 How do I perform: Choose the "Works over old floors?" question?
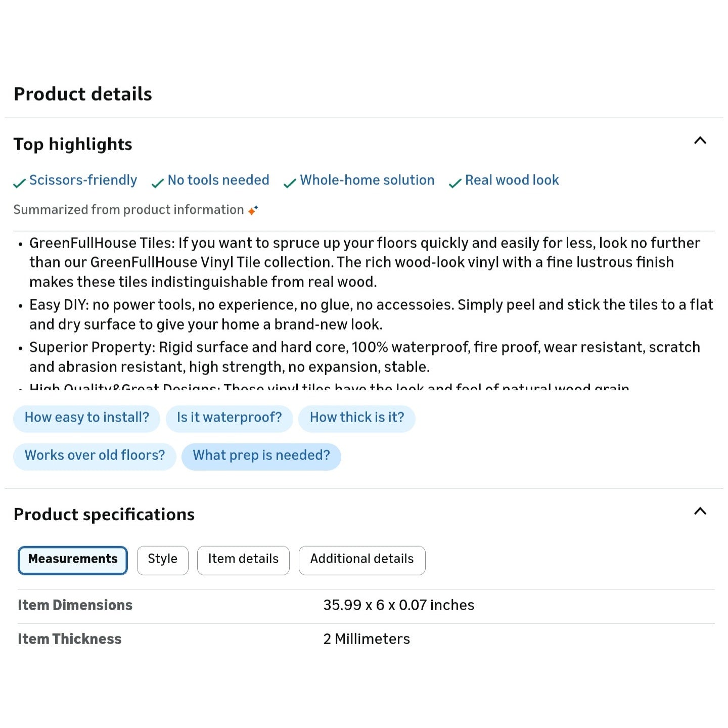point(95,456)
